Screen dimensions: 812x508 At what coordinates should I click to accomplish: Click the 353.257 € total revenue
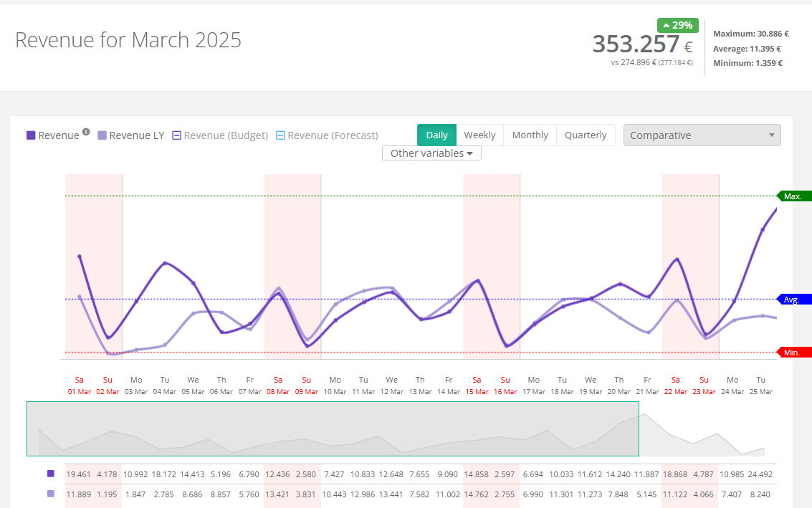pyautogui.click(x=642, y=44)
